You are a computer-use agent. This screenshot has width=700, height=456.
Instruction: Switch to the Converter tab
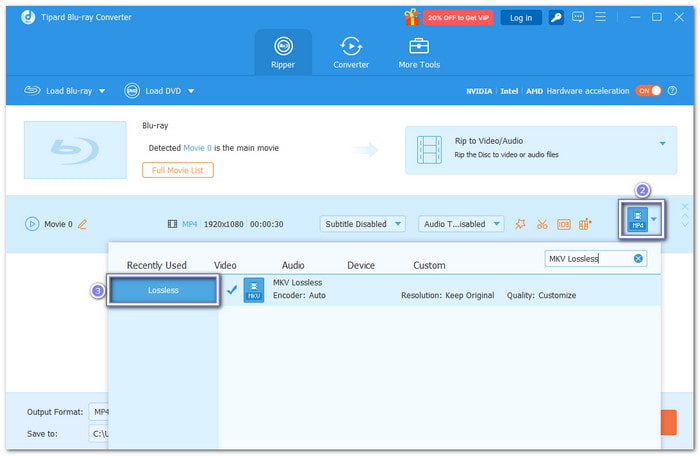point(351,53)
